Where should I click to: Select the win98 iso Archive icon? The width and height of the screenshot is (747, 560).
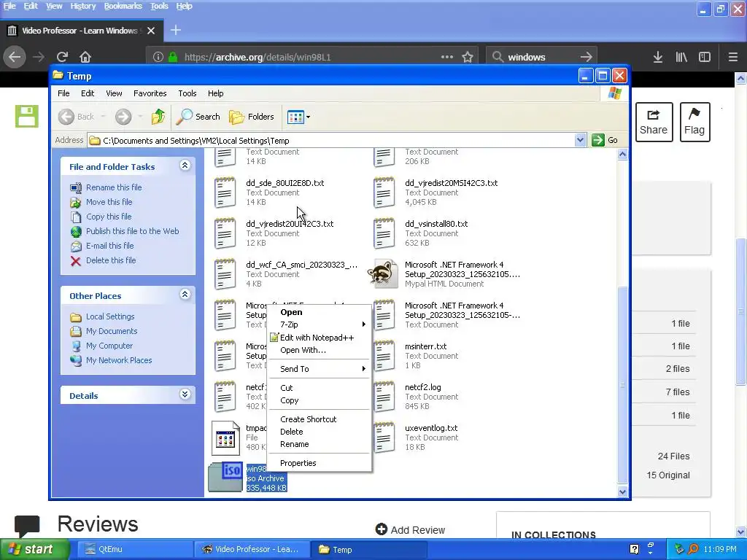pos(225,477)
